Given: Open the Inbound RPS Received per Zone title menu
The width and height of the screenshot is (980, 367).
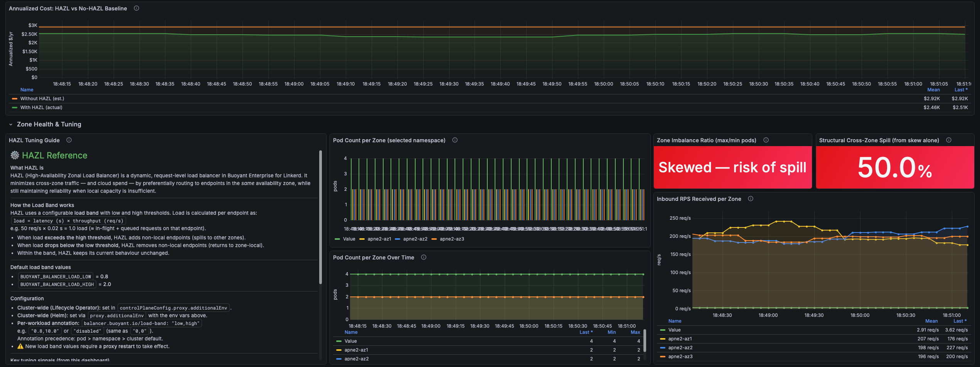Looking at the screenshot, I should point(699,199).
